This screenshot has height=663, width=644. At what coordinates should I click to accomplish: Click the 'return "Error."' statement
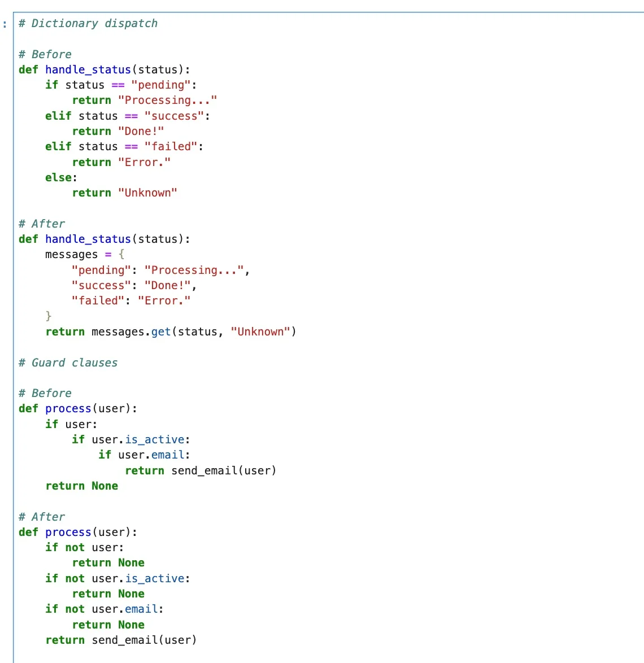point(121,162)
